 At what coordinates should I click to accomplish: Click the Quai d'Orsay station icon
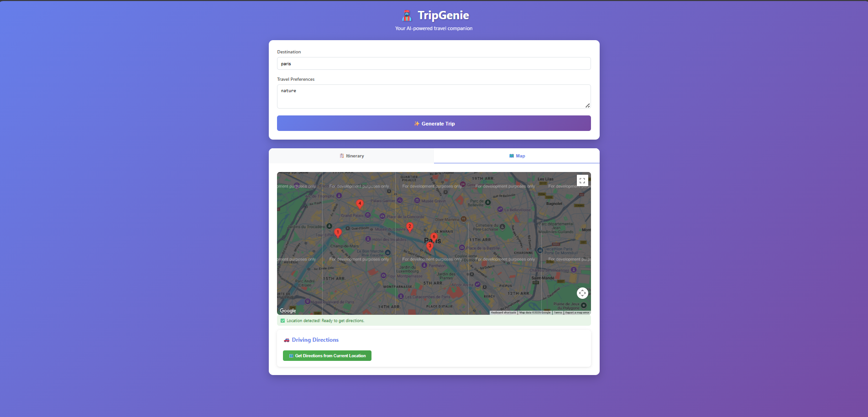click(348, 228)
